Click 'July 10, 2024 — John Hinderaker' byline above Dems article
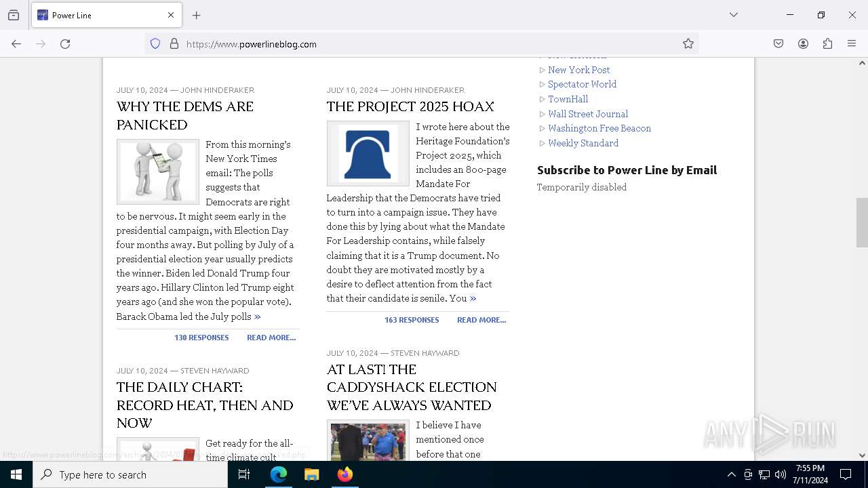The width and height of the screenshot is (868, 488). pyautogui.click(x=185, y=90)
